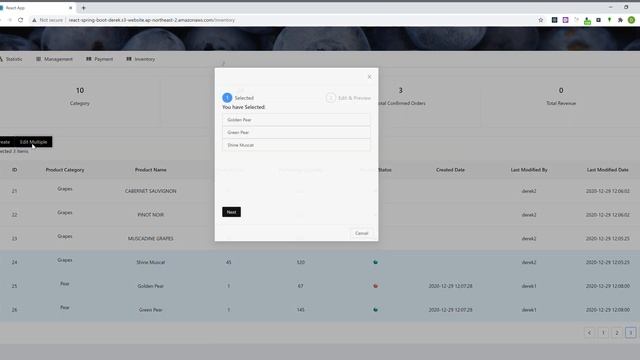Sort by the Product Name column header
Screen dimensions: 640x360
(151, 170)
